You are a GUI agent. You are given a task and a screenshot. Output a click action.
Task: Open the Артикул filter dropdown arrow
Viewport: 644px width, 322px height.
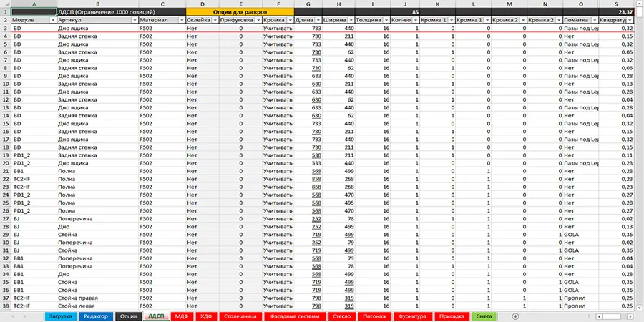pyautogui.click(x=134, y=21)
